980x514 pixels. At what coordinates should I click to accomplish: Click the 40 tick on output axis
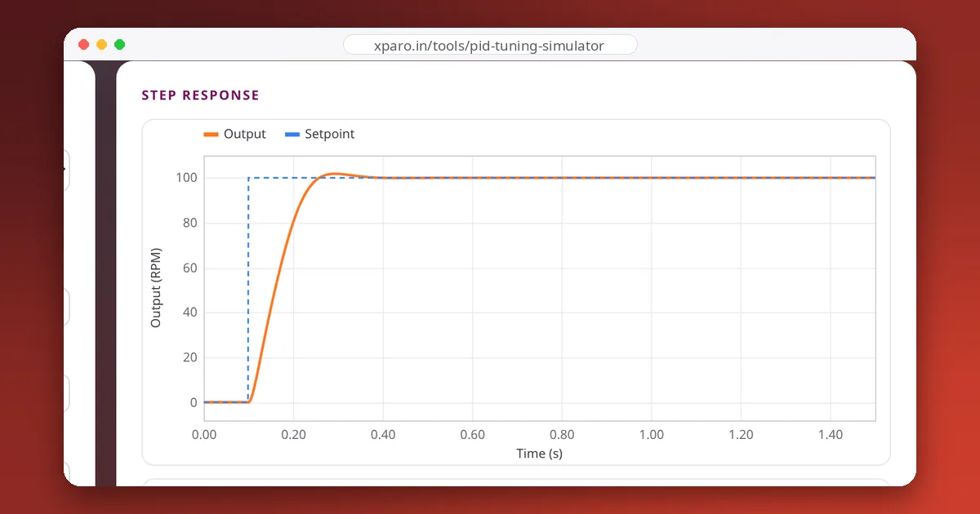[190, 312]
